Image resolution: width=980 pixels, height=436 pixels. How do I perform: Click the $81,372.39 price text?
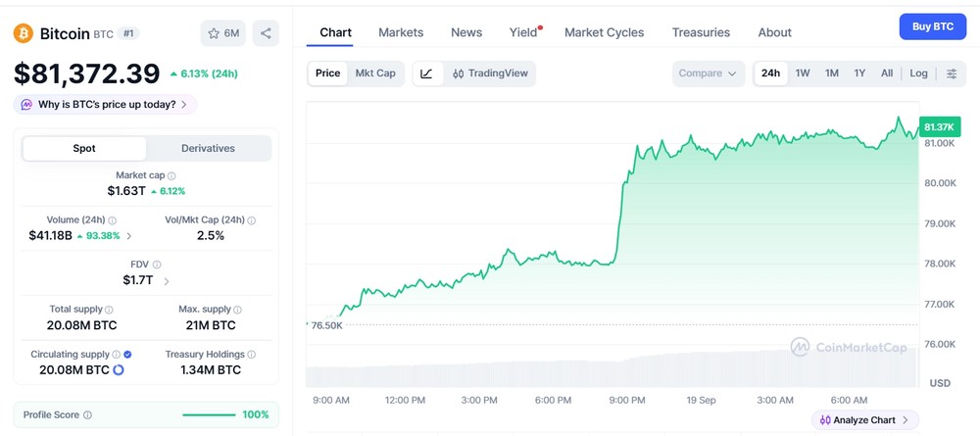click(87, 73)
